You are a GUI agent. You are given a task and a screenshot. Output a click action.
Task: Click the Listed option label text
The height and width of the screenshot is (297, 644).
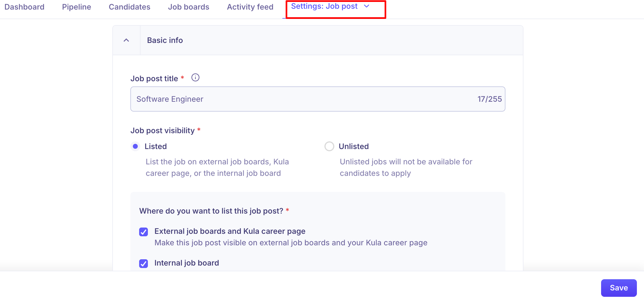pos(156,146)
